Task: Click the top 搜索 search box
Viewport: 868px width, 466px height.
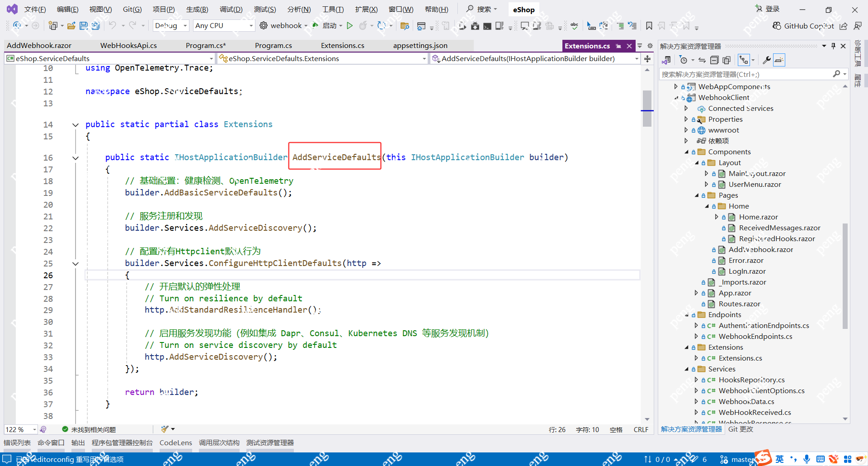Action: coord(482,9)
